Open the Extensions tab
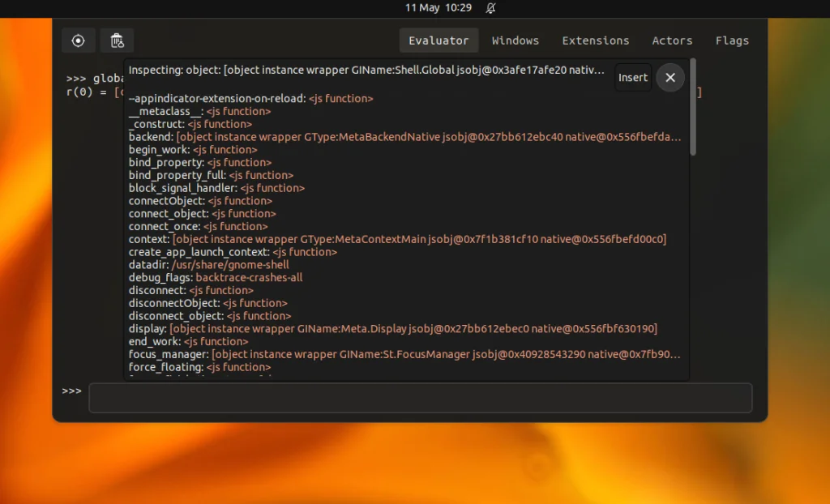Screen dimensions: 830x504 (x=595, y=40)
